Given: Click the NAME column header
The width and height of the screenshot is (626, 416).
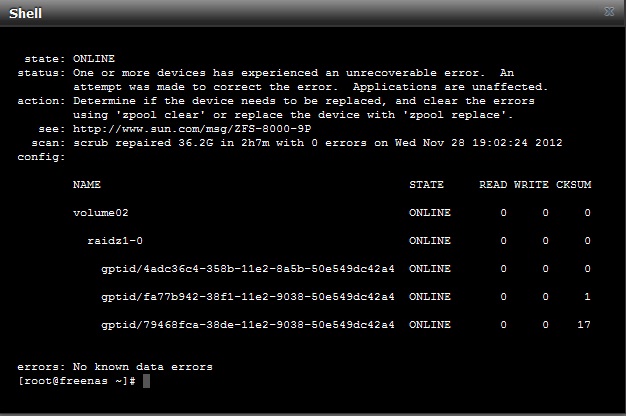Looking at the screenshot, I should [87, 184].
